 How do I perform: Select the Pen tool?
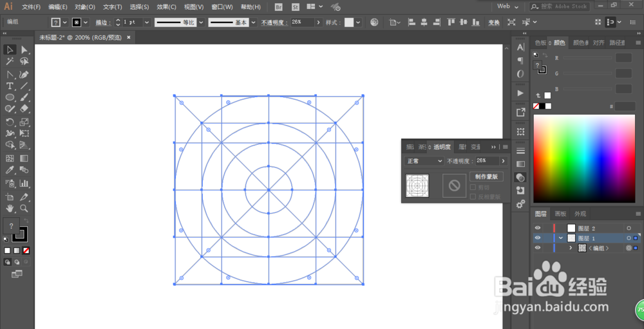(x=24, y=75)
